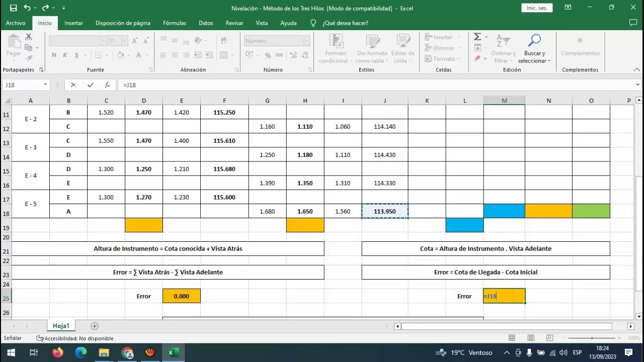Decrease font size with the small A

click(x=146, y=41)
